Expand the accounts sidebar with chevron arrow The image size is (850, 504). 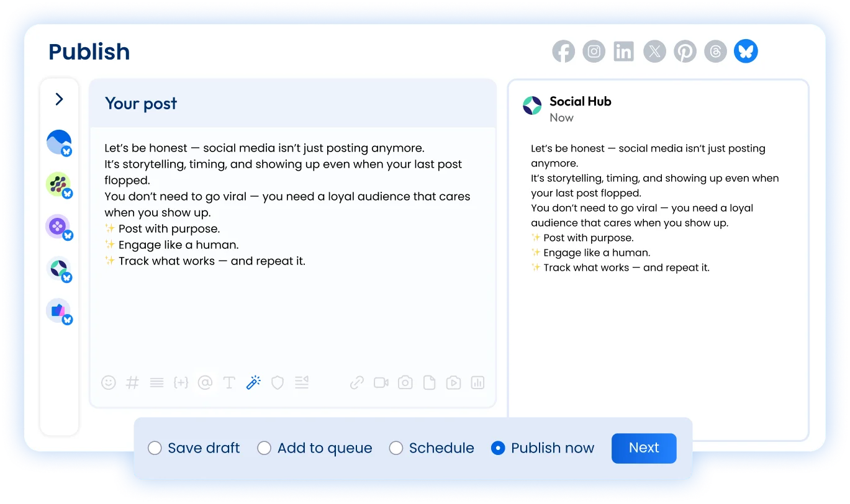59,99
